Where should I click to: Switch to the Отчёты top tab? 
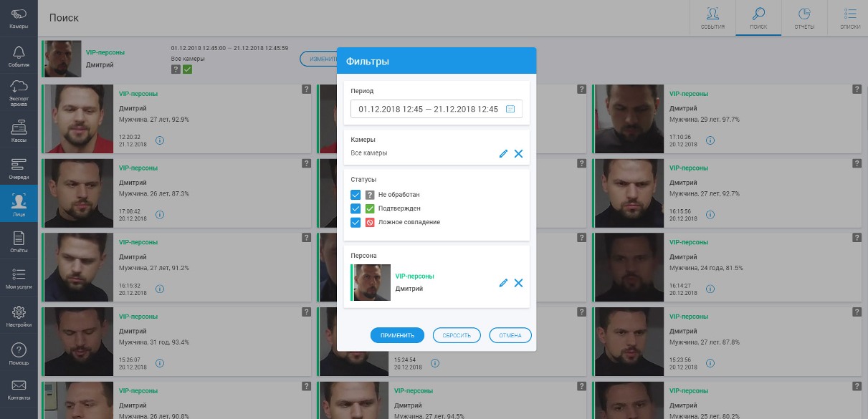[x=804, y=18]
